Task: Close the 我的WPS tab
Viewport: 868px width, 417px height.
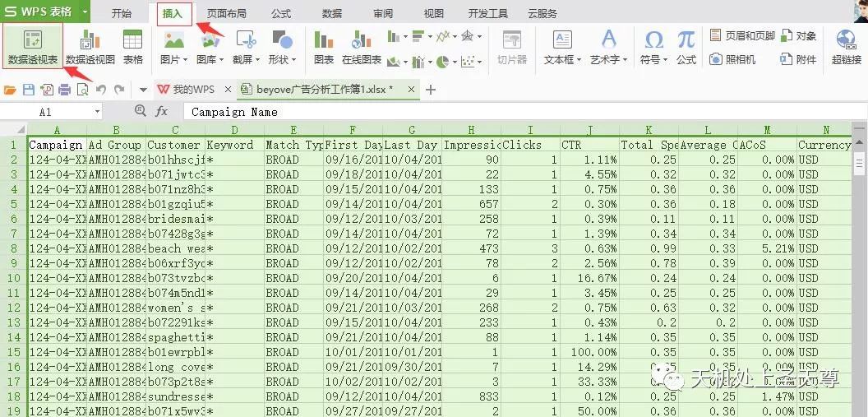Action: point(228,90)
